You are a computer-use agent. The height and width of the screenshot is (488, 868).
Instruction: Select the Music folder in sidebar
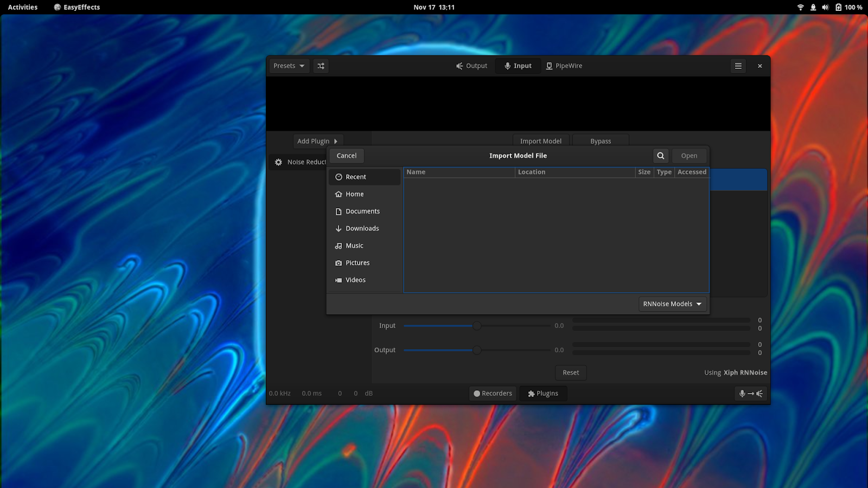tap(354, 246)
